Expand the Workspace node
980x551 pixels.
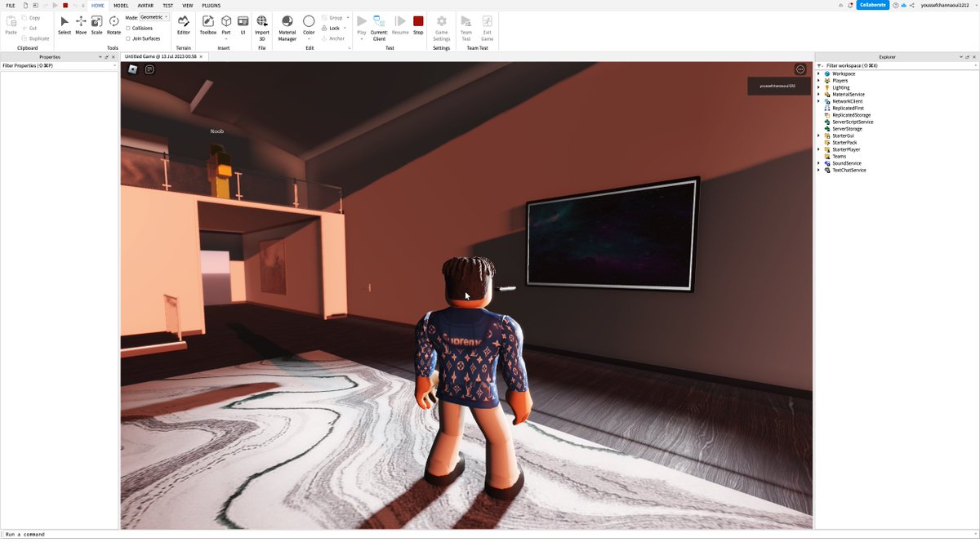point(818,73)
